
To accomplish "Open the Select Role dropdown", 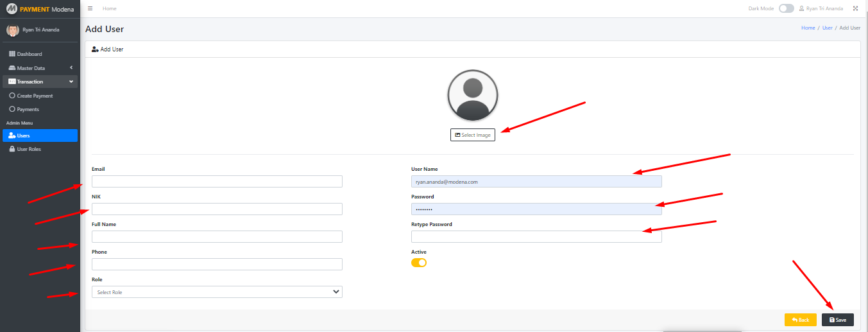I will coord(217,292).
